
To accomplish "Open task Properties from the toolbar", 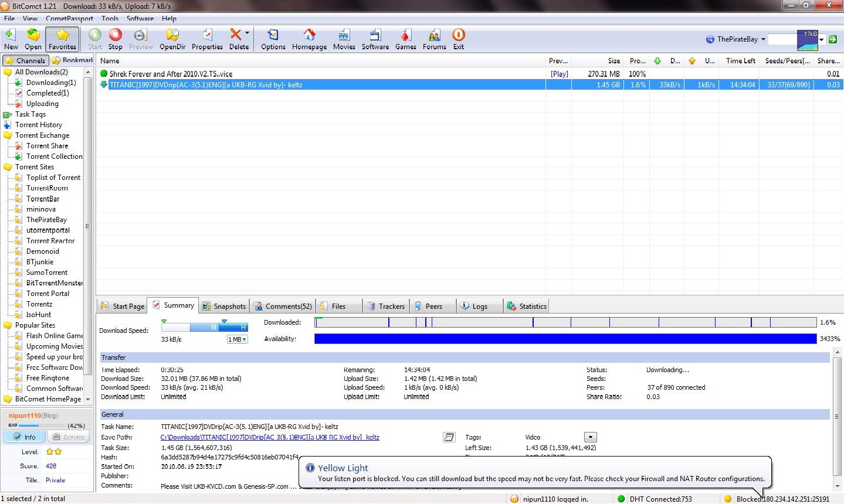I will pyautogui.click(x=207, y=39).
